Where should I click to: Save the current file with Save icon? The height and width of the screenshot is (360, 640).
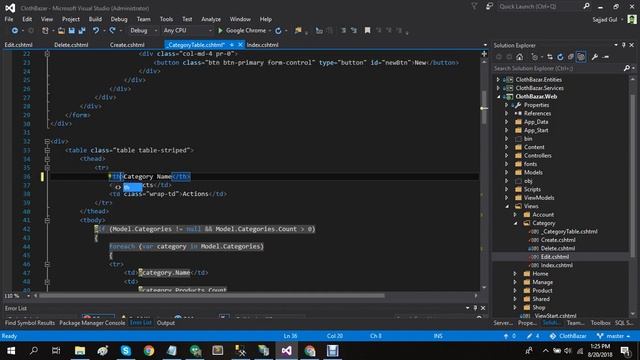[71, 31]
